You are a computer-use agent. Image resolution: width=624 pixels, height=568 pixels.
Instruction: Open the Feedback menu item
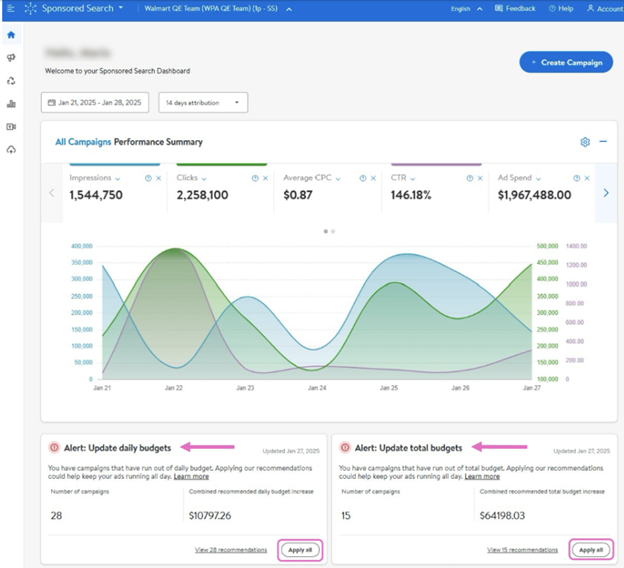[515, 8]
